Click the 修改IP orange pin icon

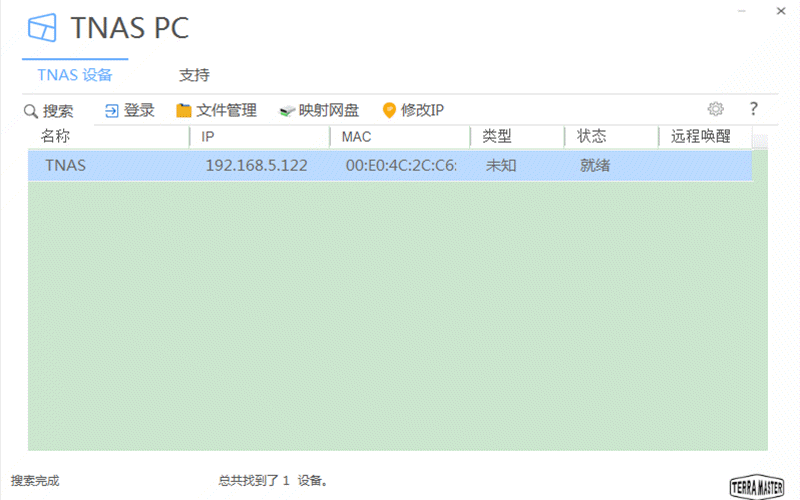click(x=389, y=110)
